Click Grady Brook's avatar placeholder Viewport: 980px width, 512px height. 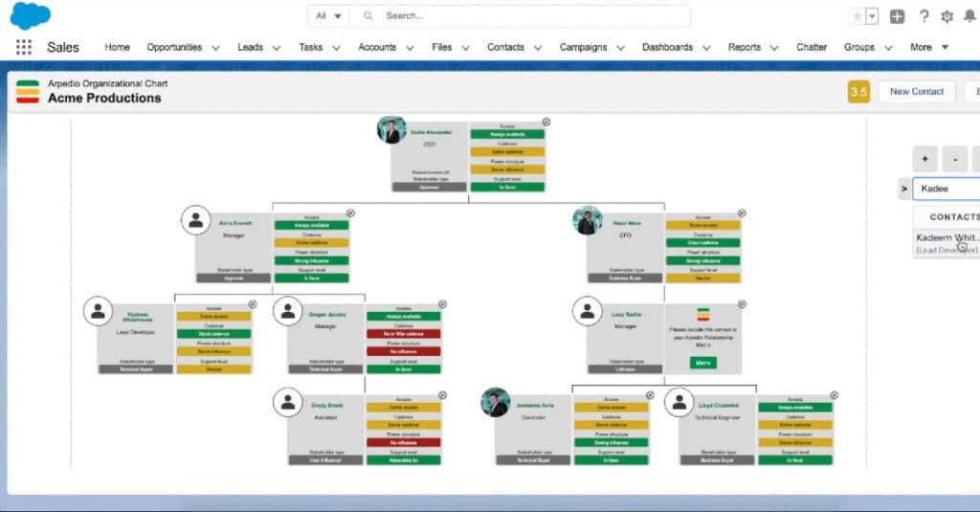[288, 402]
